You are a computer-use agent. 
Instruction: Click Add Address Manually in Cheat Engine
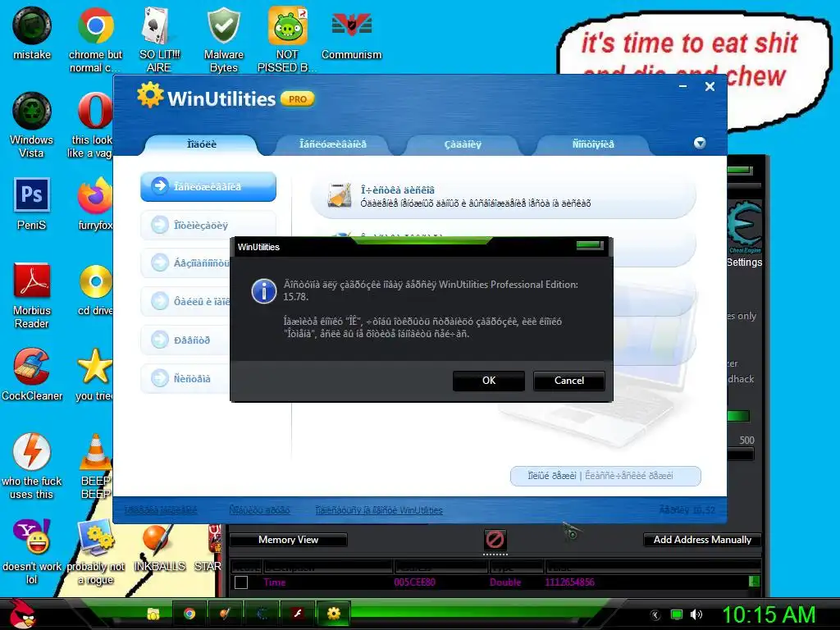[x=702, y=540]
